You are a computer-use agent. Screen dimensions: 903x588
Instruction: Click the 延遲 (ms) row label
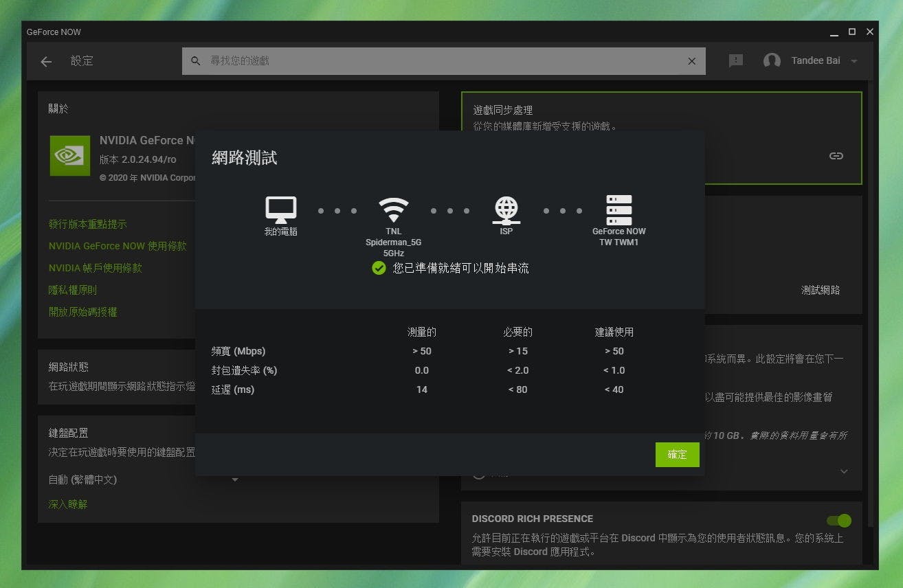pos(233,389)
